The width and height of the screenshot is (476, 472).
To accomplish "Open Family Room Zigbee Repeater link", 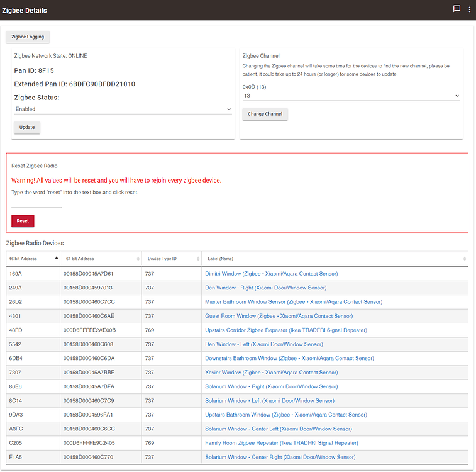I will click(x=282, y=443).
